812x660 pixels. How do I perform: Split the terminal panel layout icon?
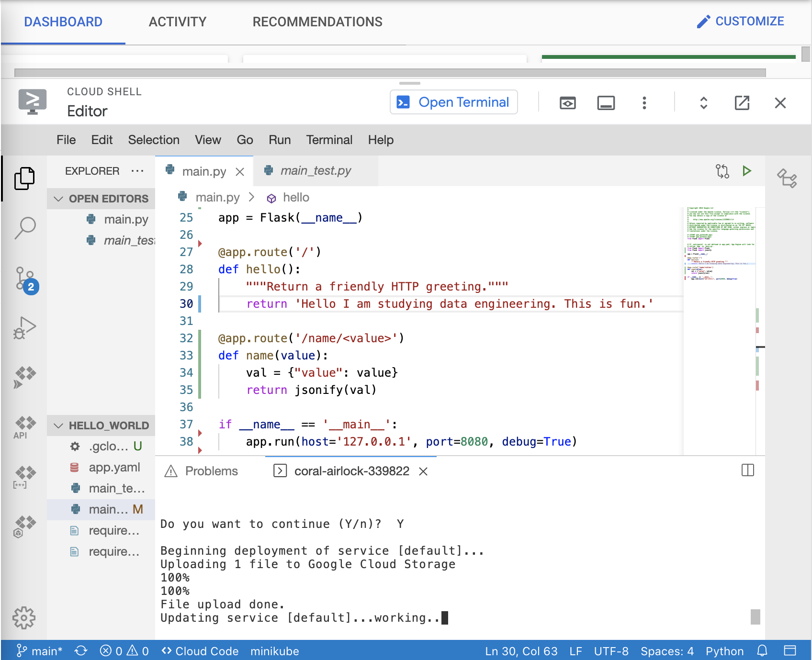pos(748,470)
